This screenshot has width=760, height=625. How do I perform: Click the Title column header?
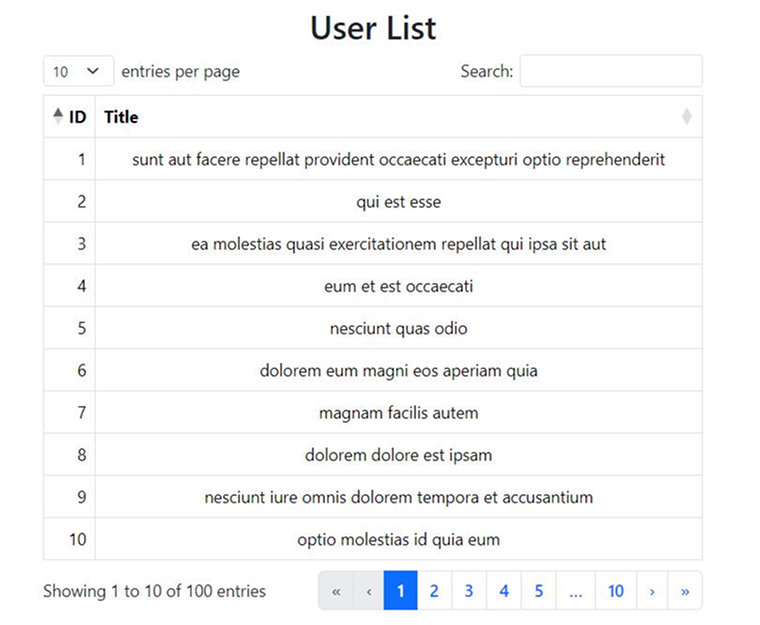[122, 117]
